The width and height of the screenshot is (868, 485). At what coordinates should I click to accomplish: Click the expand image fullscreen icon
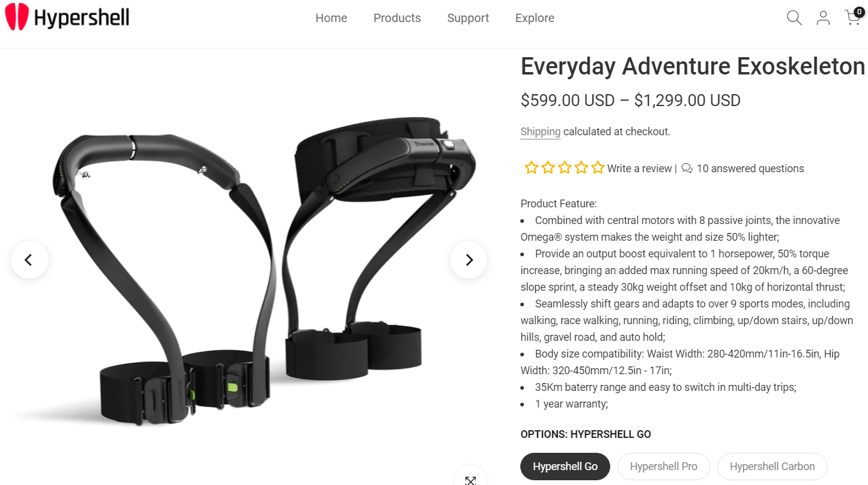[470, 480]
